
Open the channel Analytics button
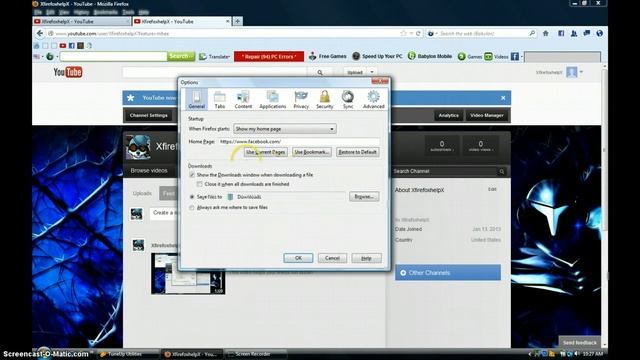[449, 116]
